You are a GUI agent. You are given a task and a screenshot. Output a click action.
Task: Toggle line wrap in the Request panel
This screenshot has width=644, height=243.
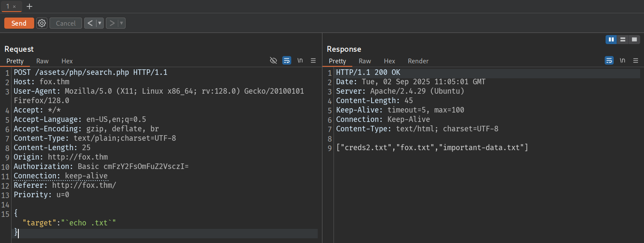coord(287,61)
